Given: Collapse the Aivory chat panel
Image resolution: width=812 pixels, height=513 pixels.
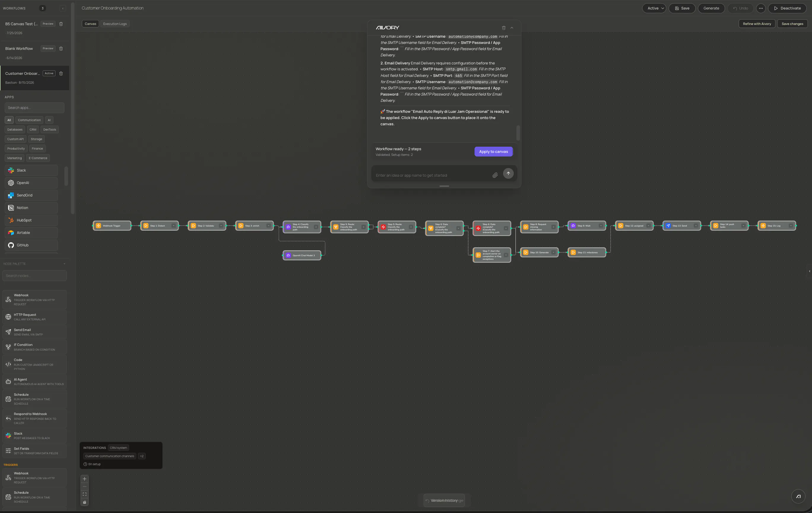Looking at the screenshot, I should coord(512,28).
